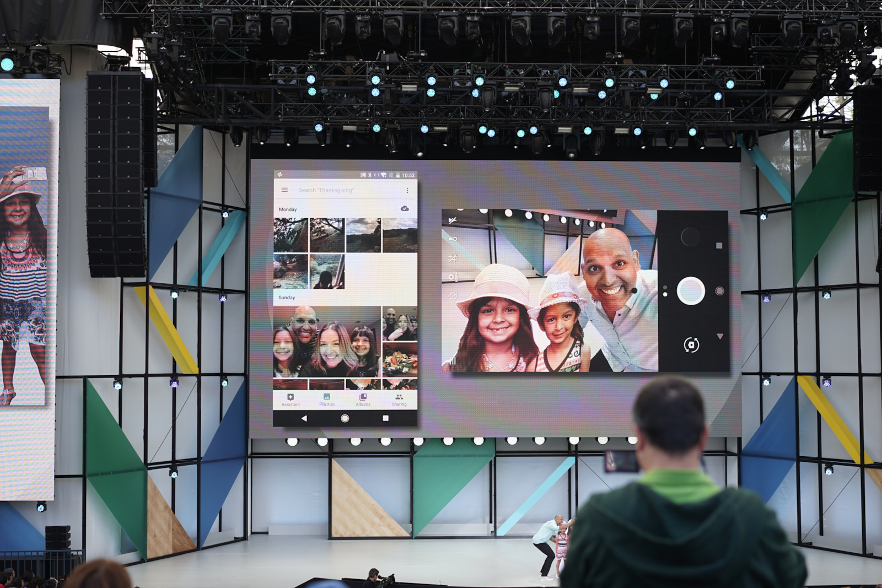Screen dimensions: 882x588
Task: Tap the 10:52 clock in status bar
Action: [x=408, y=175]
